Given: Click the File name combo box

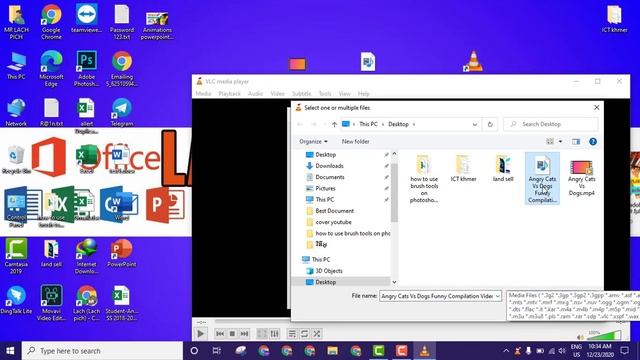Looking at the screenshot, I should point(440,296).
